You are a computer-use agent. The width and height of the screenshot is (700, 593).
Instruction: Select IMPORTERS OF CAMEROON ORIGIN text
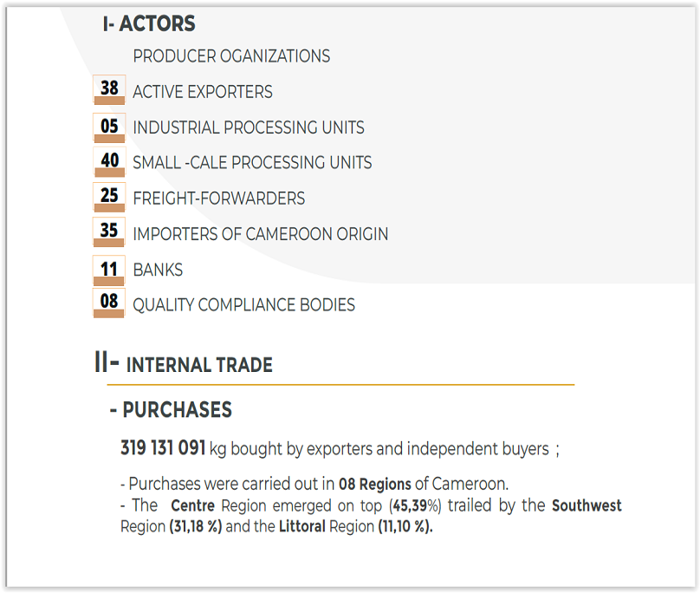[x=261, y=234]
